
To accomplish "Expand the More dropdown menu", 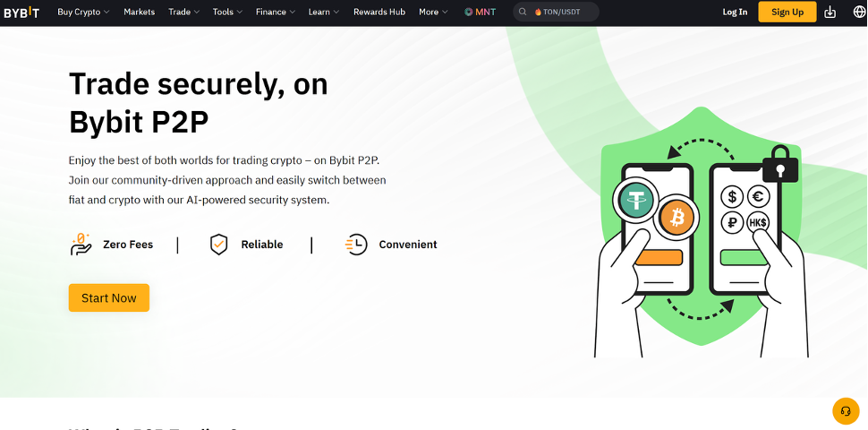I will 433,12.
